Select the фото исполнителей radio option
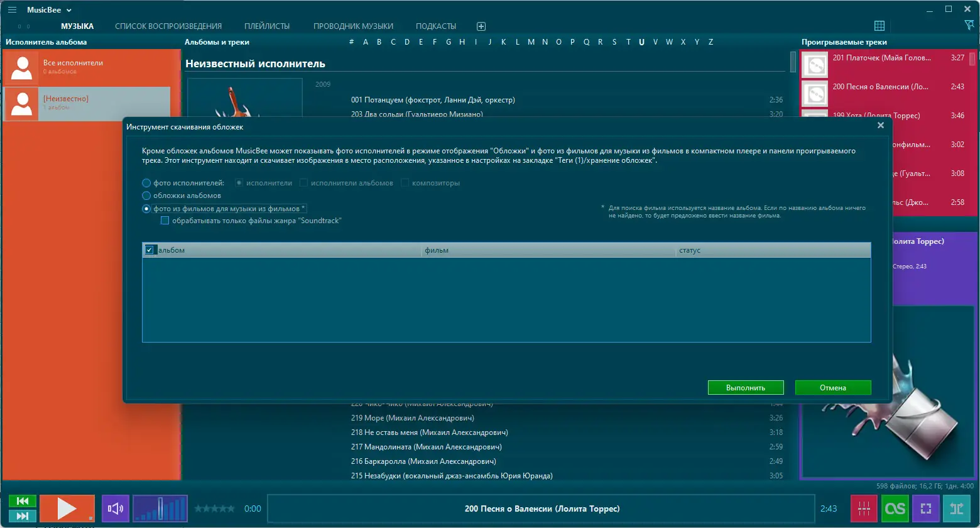980x528 pixels. tap(146, 183)
